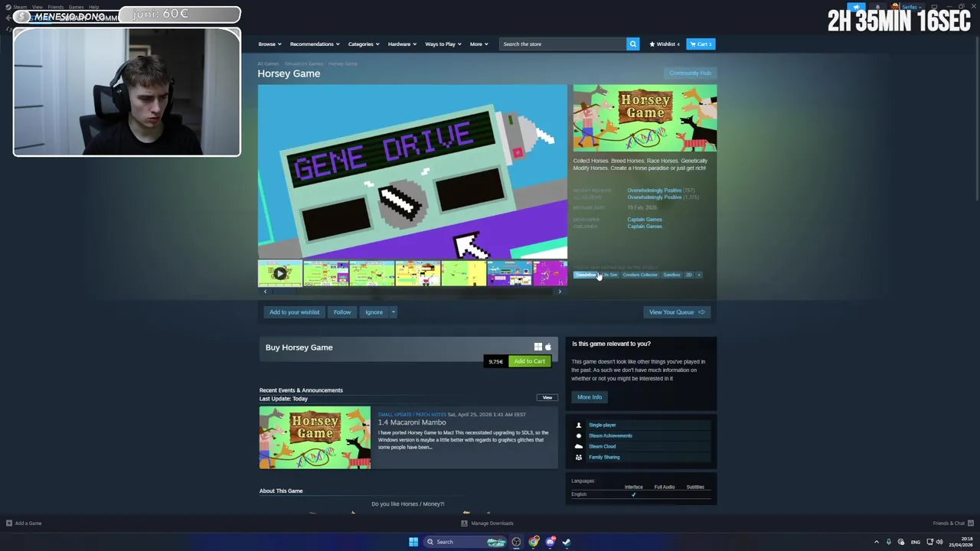The width and height of the screenshot is (980, 551).
Task: Click the Horsey Game header capsule image
Action: 645,118
